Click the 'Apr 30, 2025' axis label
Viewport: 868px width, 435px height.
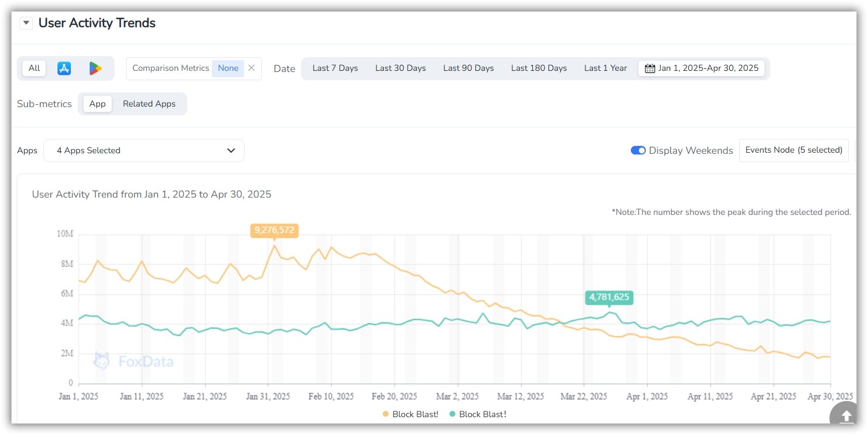pos(830,396)
